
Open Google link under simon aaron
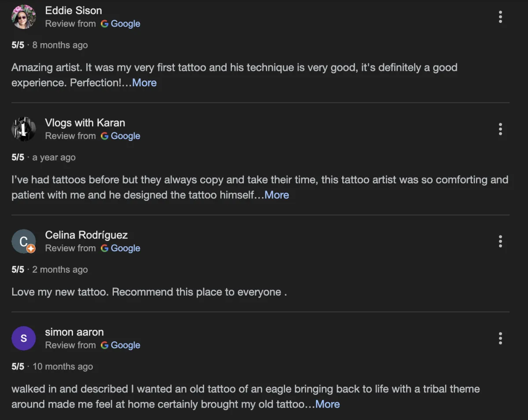pyautogui.click(x=125, y=345)
